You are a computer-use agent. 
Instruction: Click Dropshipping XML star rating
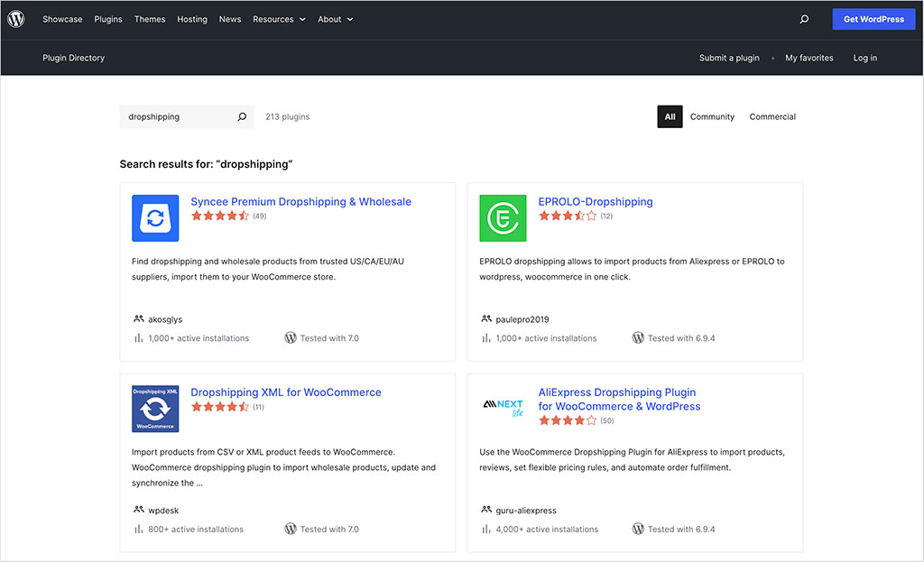[x=220, y=407]
